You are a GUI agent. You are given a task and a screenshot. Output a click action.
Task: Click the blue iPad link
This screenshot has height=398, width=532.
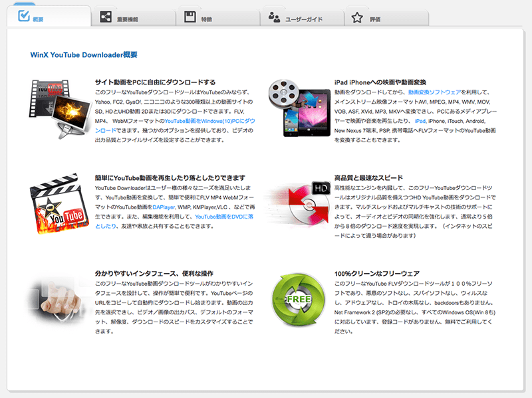pyautogui.click(x=420, y=121)
